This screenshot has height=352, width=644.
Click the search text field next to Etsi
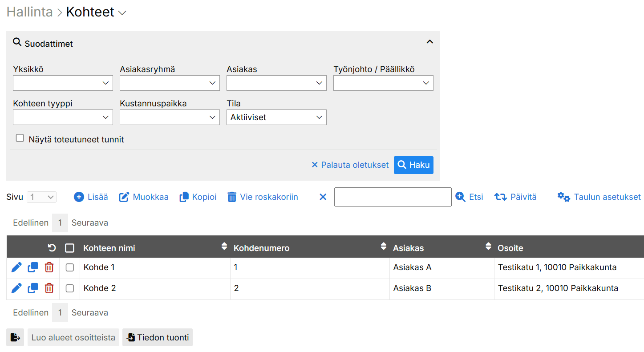pyautogui.click(x=393, y=197)
